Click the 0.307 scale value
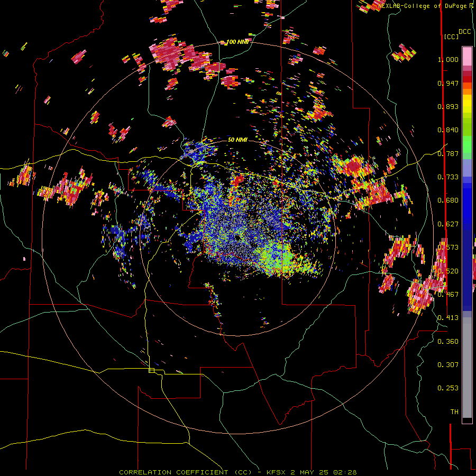This screenshot has width=476, height=476. 448,365
